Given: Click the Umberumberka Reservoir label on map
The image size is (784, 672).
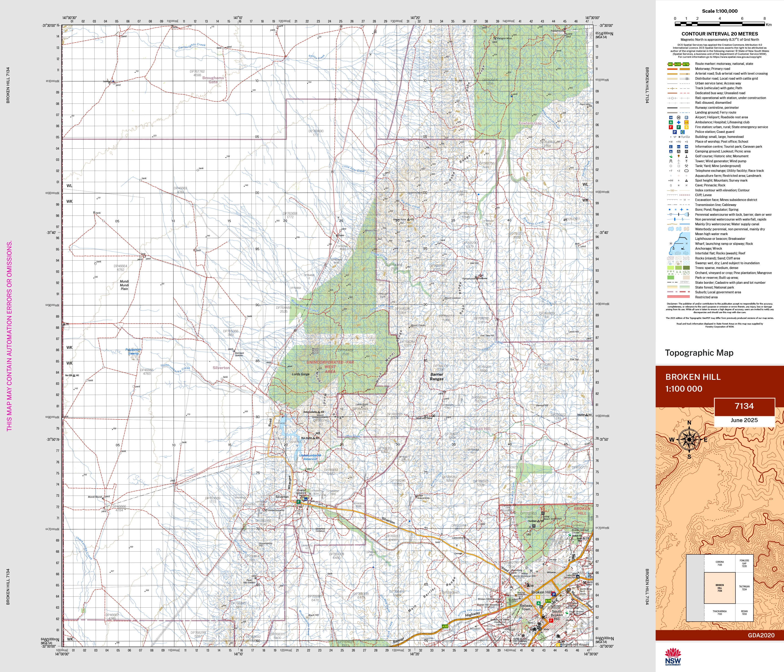Looking at the screenshot, I should (x=310, y=457).
